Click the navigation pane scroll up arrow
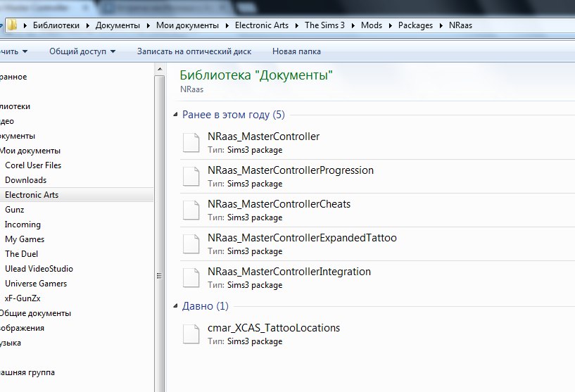This screenshot has height=392, width=575. (x=160, y=69)
